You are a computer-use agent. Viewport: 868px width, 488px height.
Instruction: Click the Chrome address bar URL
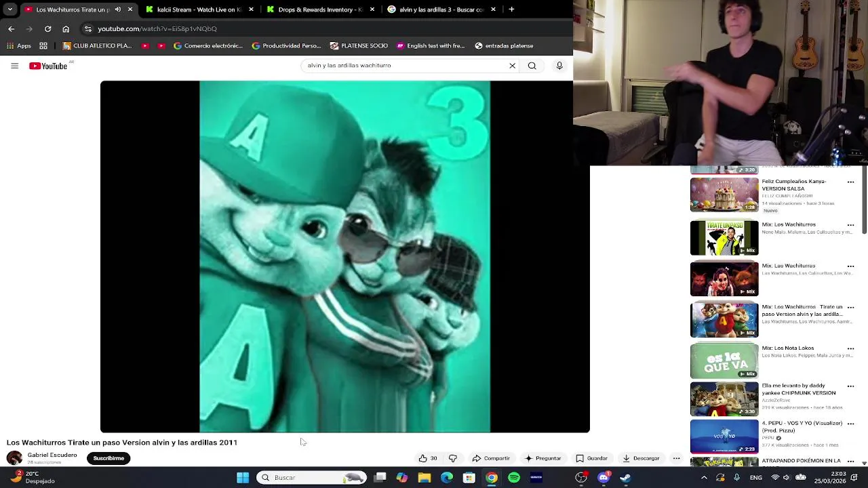point(157,28)
